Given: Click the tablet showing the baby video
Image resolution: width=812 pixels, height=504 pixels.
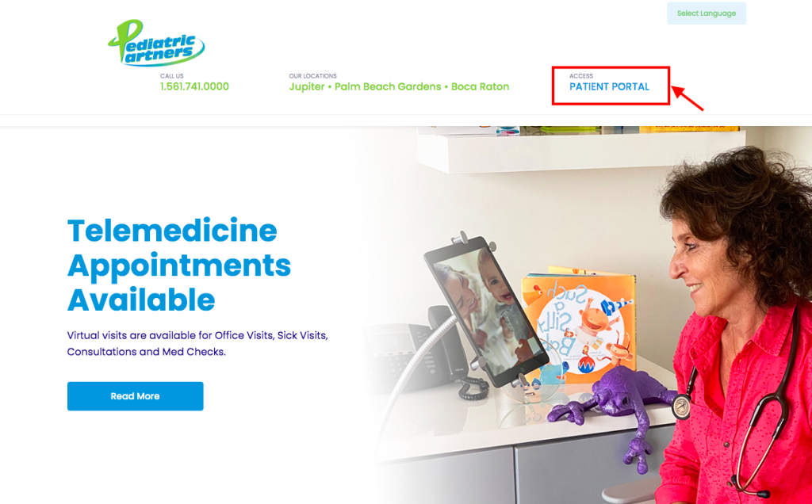Looking at the screenshot, I should click(486, 311).
